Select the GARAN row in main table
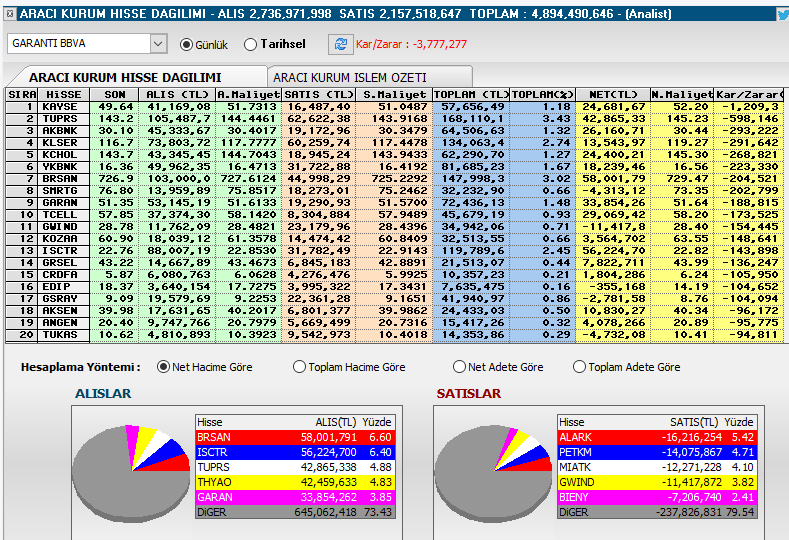 pyautogui.click(x=395, y=203)
